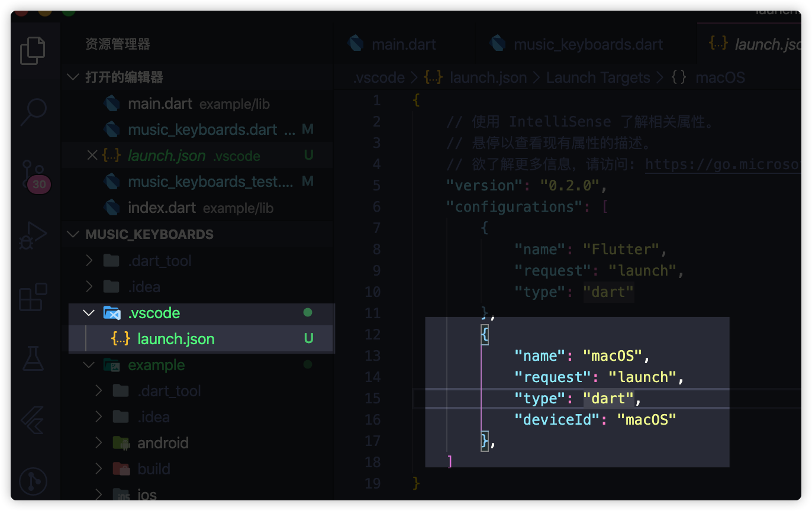812x511 pixels.
Task: Open the Git graph activity icon
Action: pos(33,481)
